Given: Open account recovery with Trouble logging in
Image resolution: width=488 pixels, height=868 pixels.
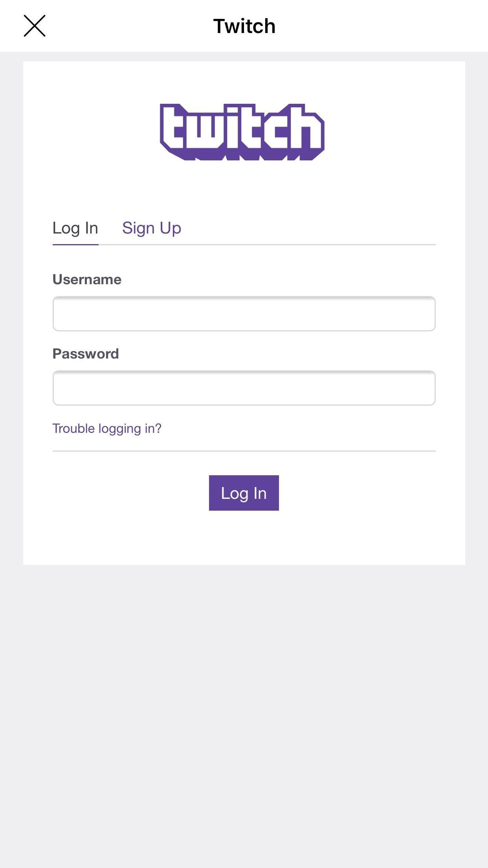Looking at the screenshot, I should (107, 428).
